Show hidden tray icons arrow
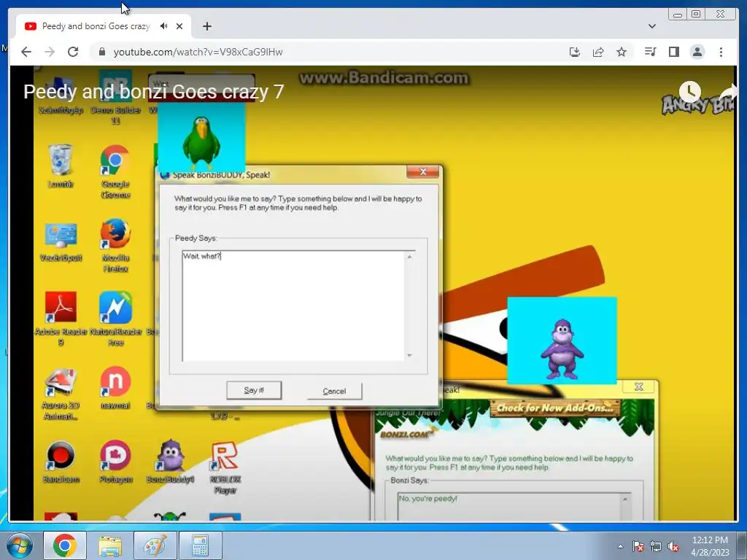Screen dimensions: 747x560 pyautogui.click(x=620, y=546)
